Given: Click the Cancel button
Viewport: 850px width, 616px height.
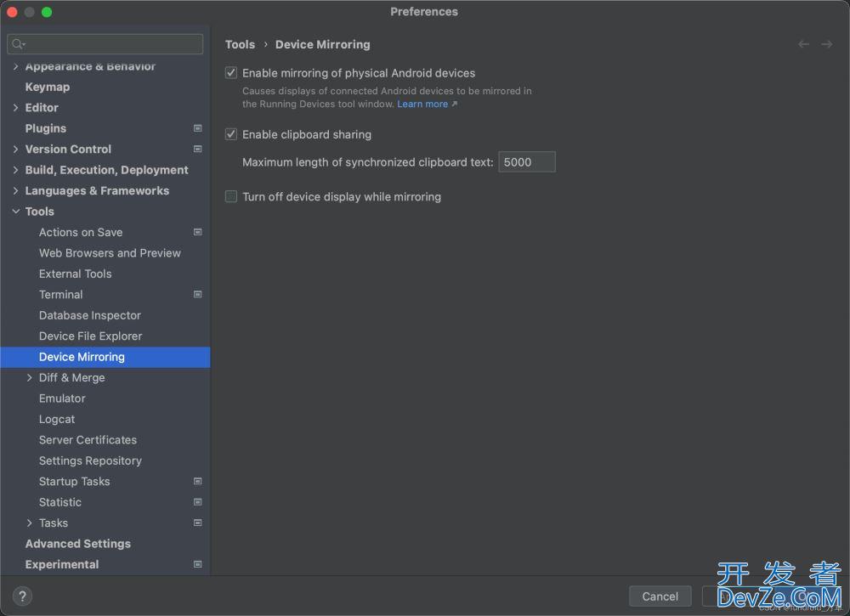Looking at the screenshot, I should click(x=660, y=596).
